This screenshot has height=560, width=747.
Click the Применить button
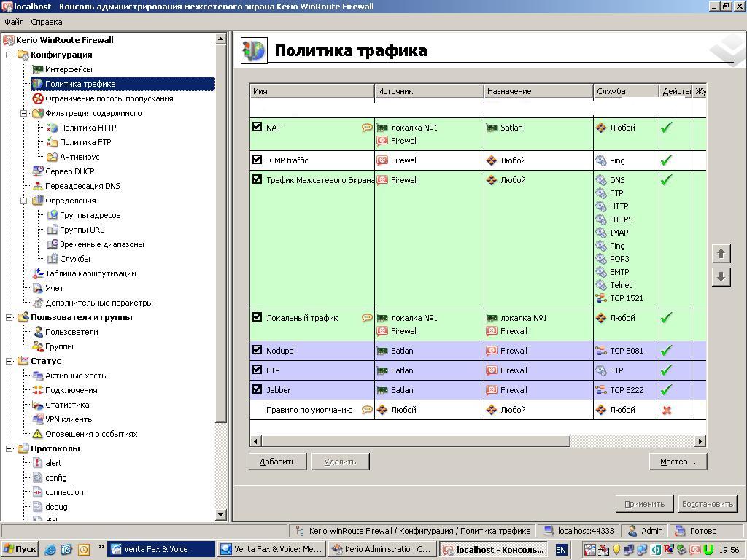point(645,504)
